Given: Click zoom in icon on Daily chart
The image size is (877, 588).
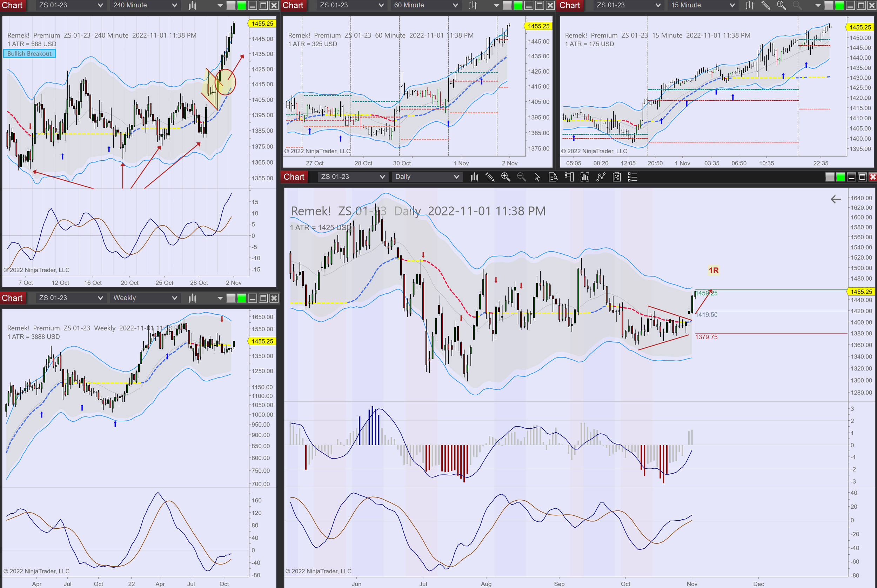Looking at the screenshot, I should pyautogui.click(x=506, y=176).
